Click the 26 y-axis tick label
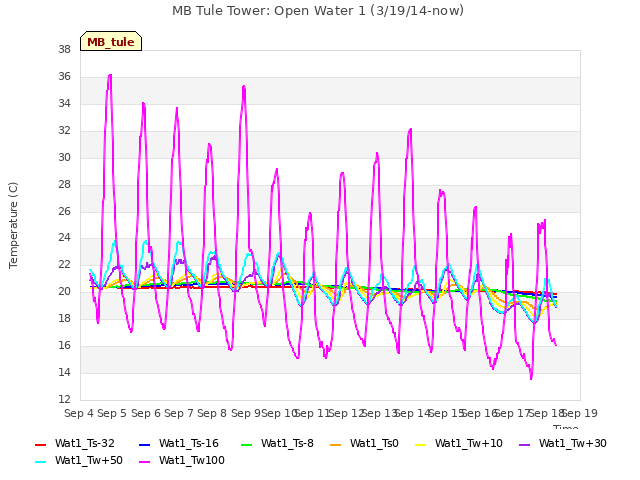The width and height of the screenshot is (640, 480). 64,211
